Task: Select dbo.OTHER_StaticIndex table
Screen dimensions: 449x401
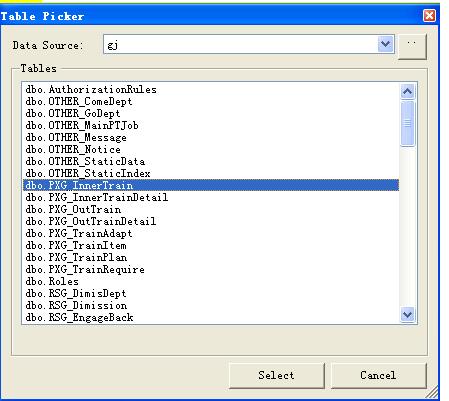Action: tap(211, 173)
